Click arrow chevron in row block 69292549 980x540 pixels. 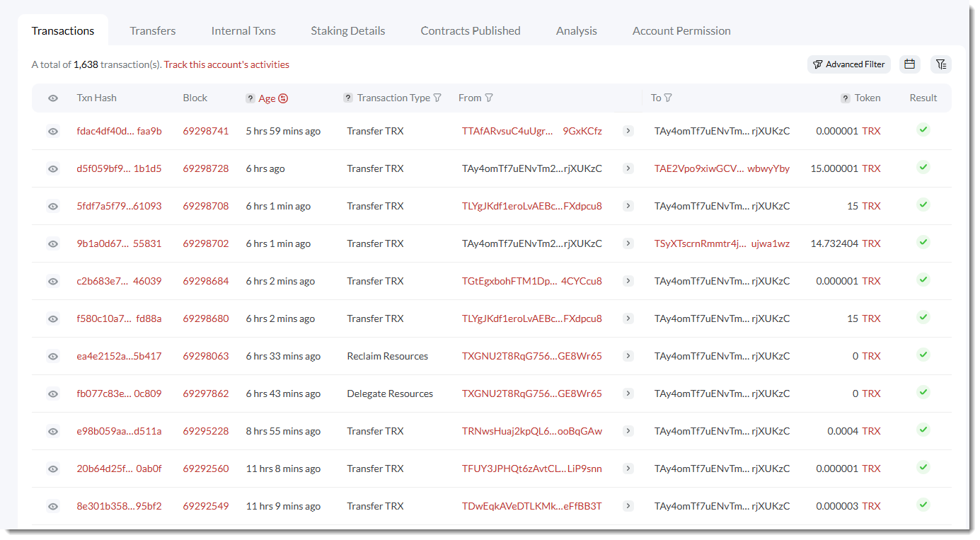pos(628,506)
